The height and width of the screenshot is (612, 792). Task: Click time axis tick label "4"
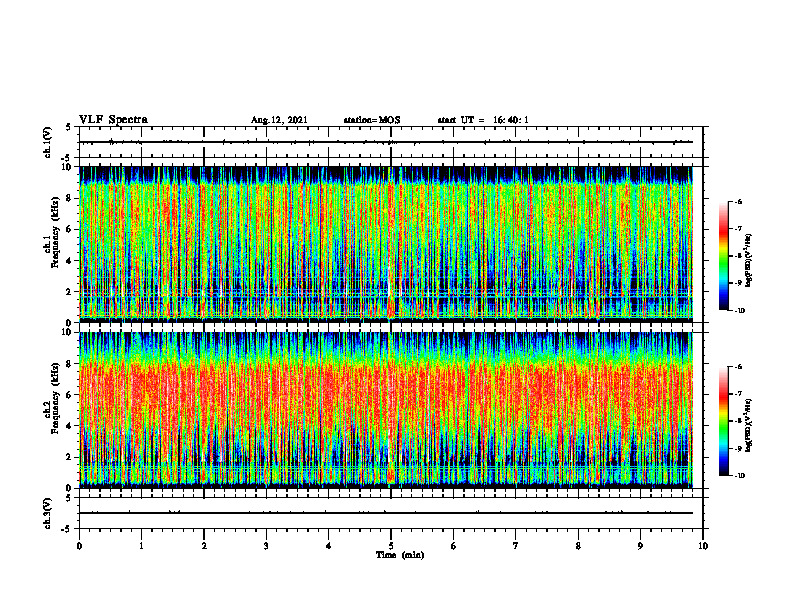(x=329, y=546)
